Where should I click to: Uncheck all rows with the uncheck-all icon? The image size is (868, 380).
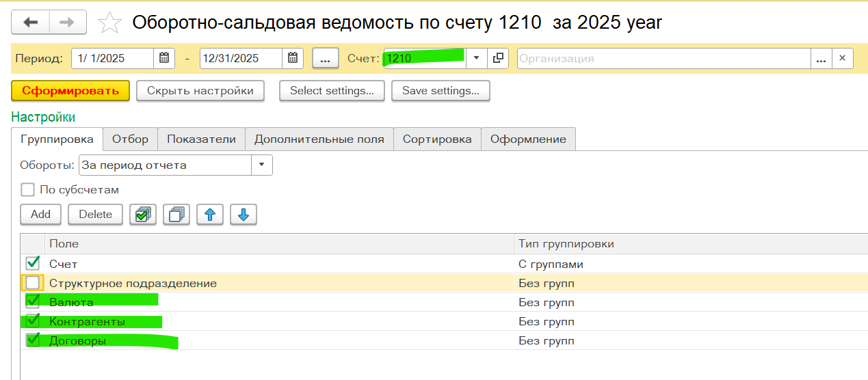(x=176, y=215)
